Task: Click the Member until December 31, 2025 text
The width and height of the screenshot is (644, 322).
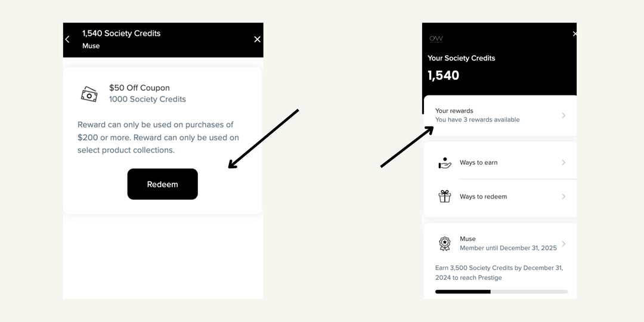Action: pyautogui.click(x=508, y=248)
